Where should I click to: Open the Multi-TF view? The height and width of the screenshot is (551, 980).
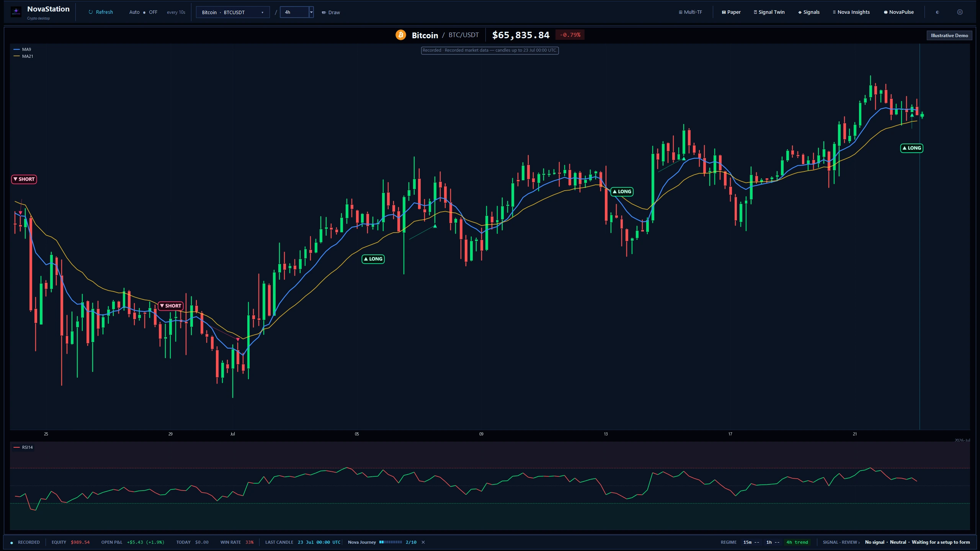(x=690, y=12)
